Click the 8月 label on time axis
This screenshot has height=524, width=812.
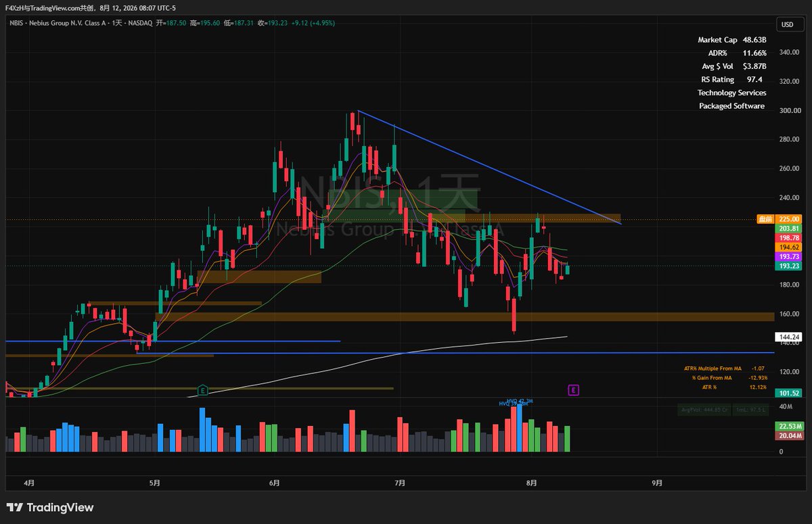pos(532,483)
